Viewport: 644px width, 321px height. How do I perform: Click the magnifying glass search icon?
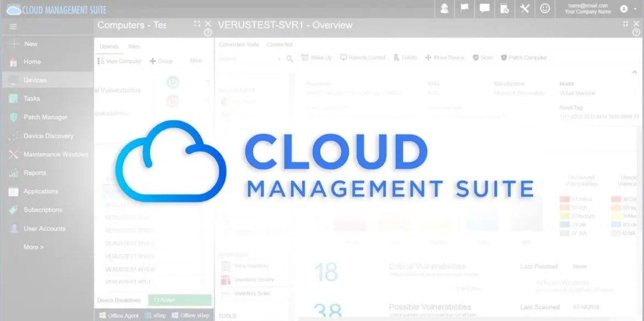pos(290,59)
